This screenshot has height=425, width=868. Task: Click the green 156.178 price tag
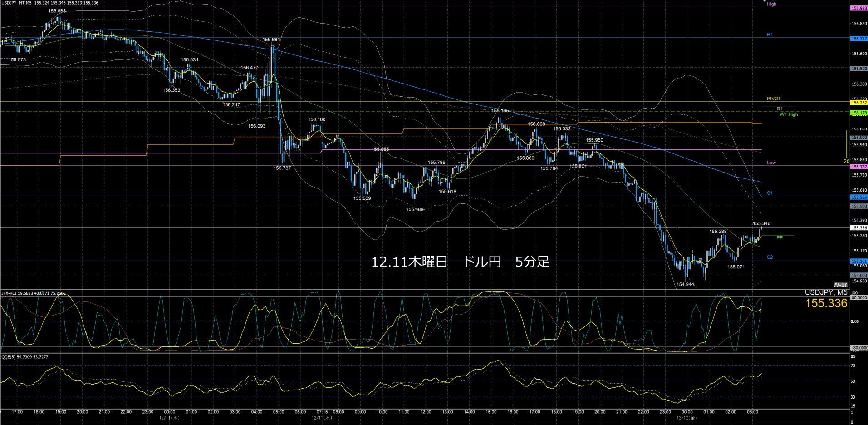click(859, 113)
